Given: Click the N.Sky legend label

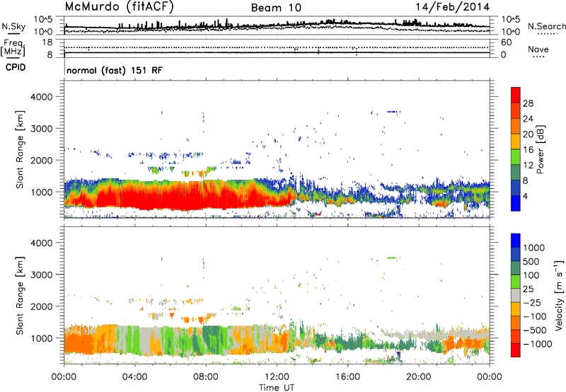Looking at the screenshot, I should 13,26.
